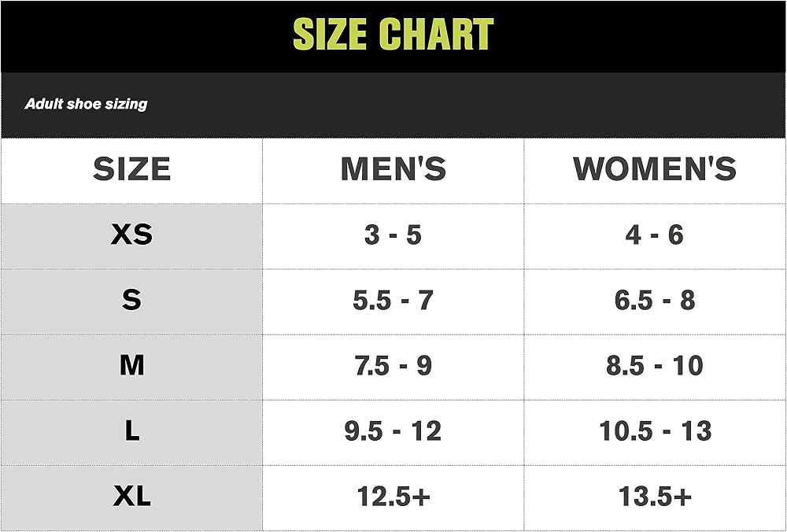This screenshot has height=532, width=787.
Task: Click men's XL value 12.5+
Action: [393, 497]
